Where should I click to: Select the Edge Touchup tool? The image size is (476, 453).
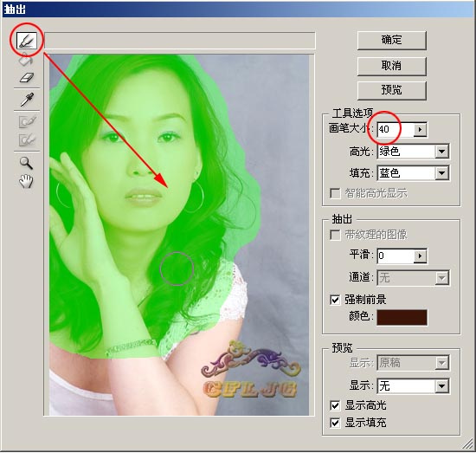point(27,139)
